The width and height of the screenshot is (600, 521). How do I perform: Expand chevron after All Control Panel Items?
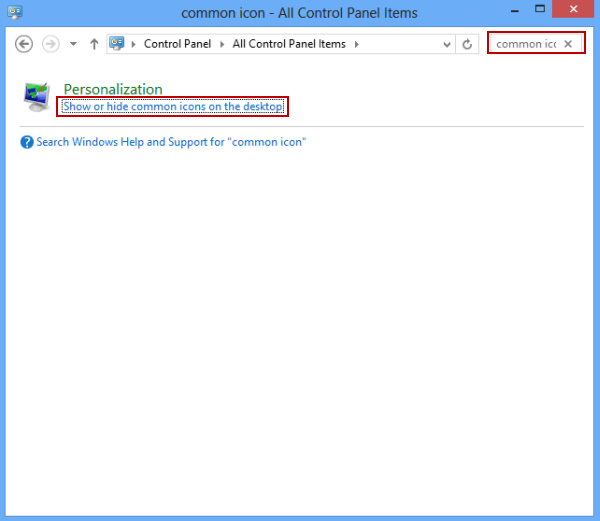click(x=357, y=44)
